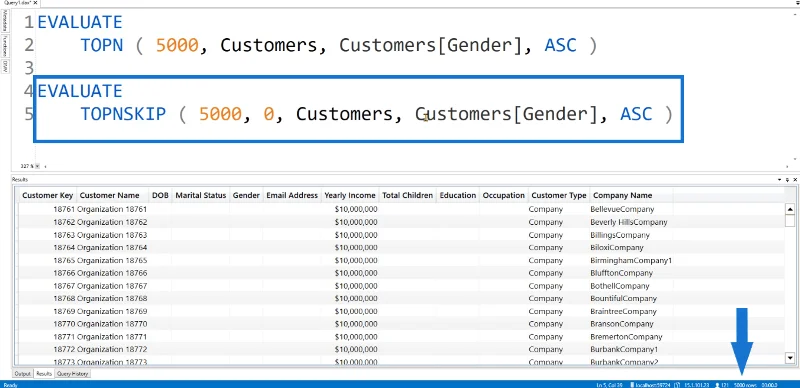Select cell BremertonCompany
Screen dimensions: 800x388
point(631,336)
